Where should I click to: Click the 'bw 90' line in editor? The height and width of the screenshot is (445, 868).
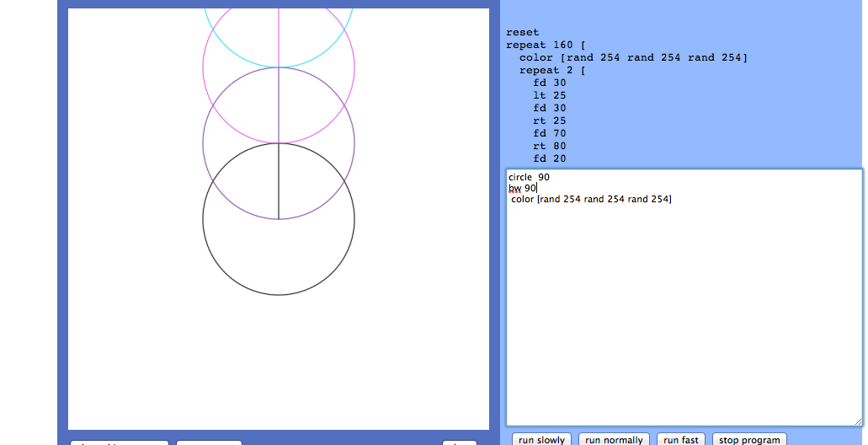(523, 189)
